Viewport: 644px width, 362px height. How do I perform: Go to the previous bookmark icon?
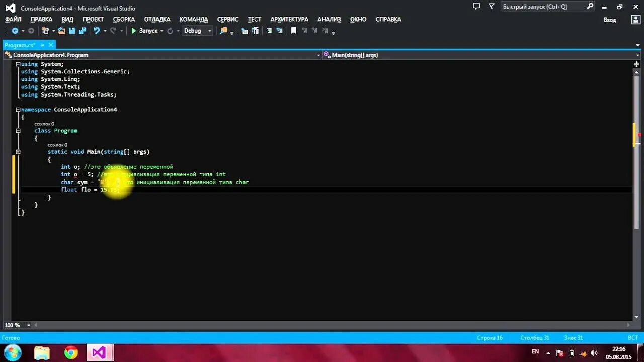[304, 31]
